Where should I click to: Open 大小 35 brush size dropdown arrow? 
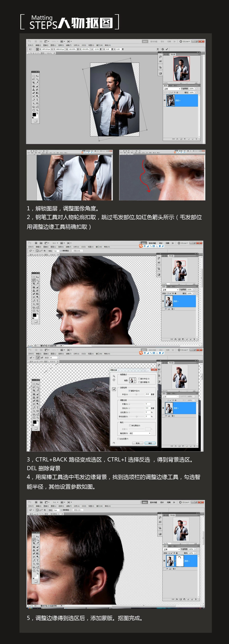tap(58, 358)
